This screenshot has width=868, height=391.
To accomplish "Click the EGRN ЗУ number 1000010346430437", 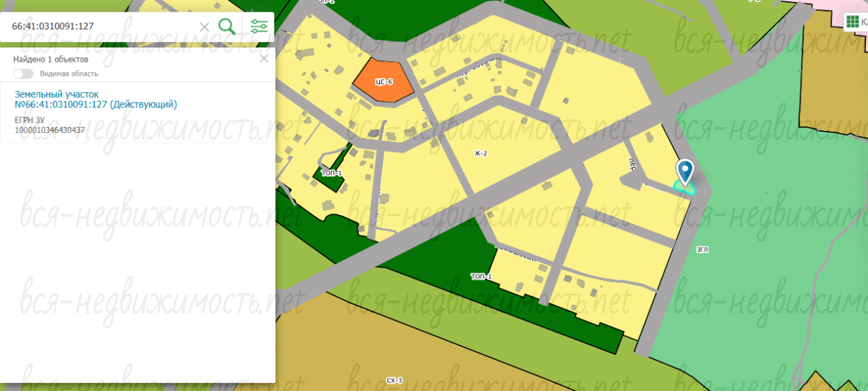I will tap(50, 130).
